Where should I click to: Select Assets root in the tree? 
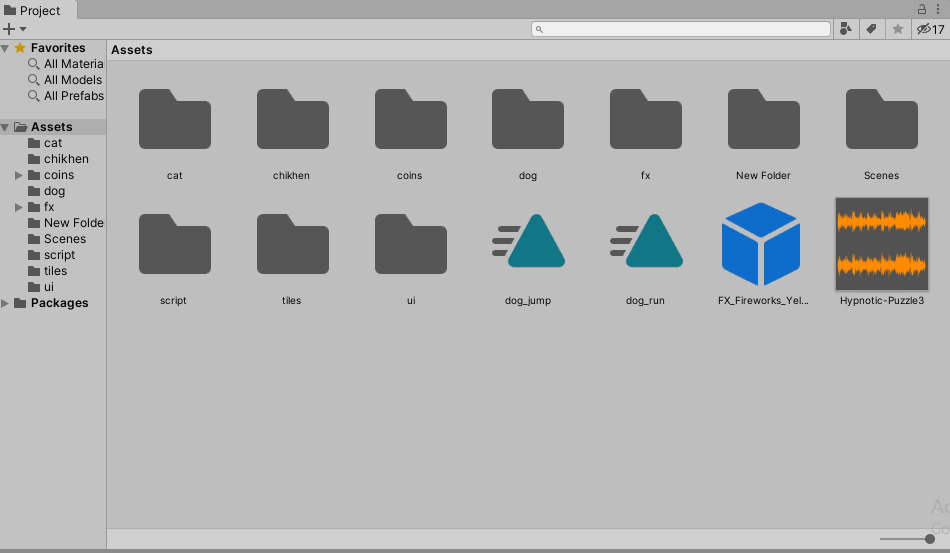[53, 127]
